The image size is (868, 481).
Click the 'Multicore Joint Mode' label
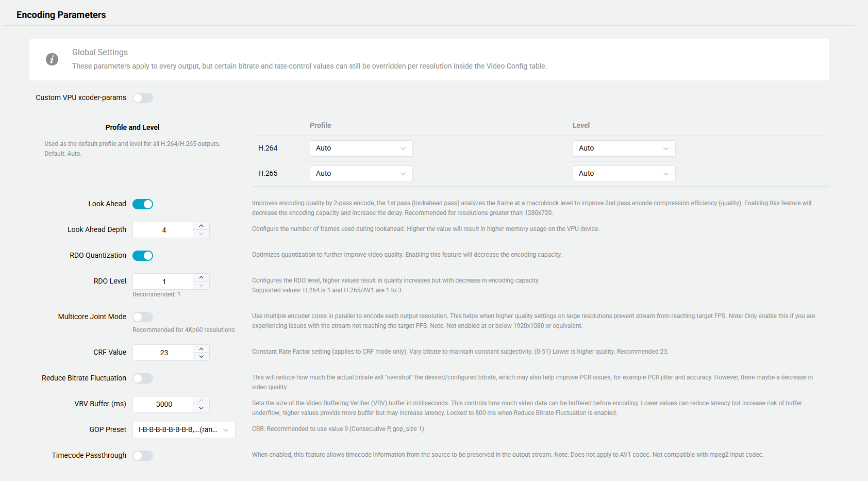pyautogui.click(x=92, y=317)
